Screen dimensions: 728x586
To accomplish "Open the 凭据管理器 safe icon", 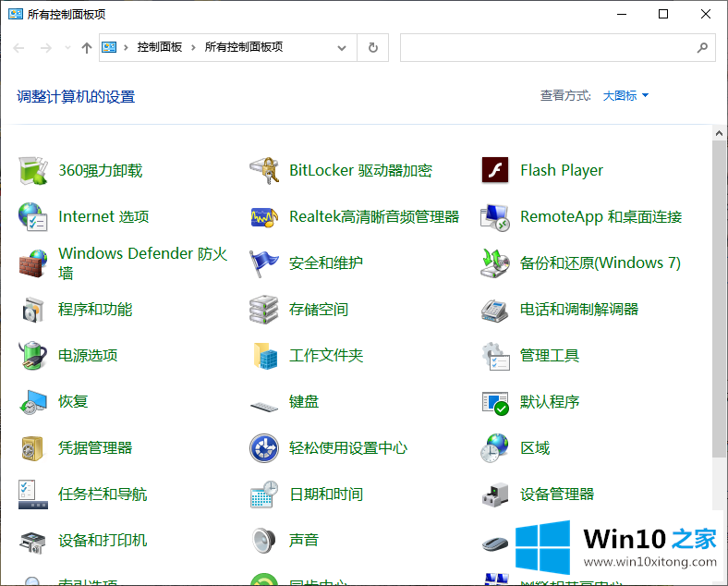I will 32,448.
